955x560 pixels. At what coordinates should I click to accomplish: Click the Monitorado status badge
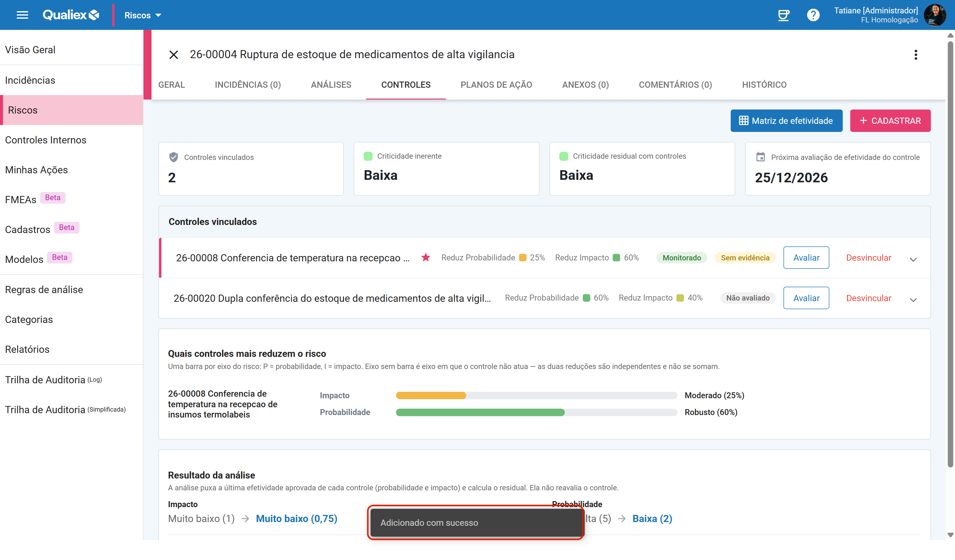[x=681, y=258]
